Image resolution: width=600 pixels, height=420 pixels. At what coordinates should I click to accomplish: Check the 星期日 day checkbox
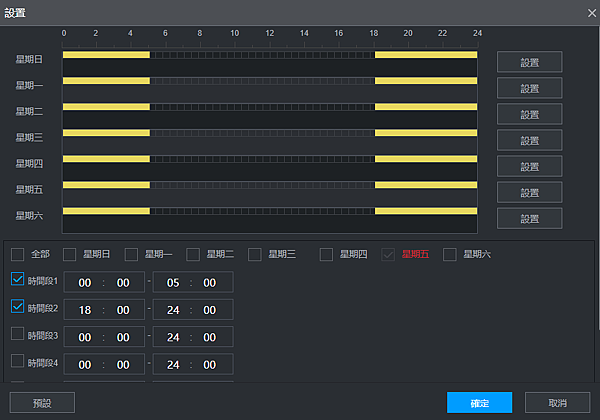point(69,254)
